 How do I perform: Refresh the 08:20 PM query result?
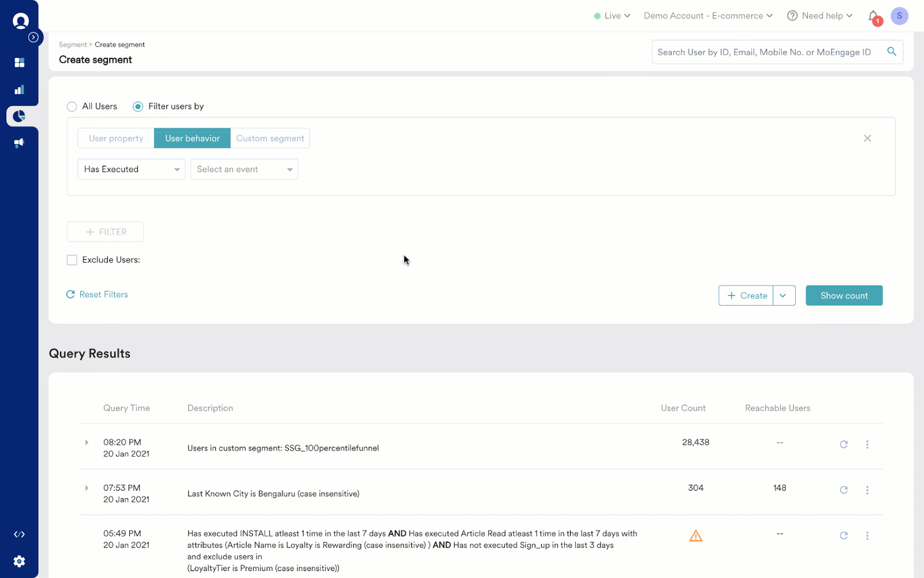click(844, 444)
